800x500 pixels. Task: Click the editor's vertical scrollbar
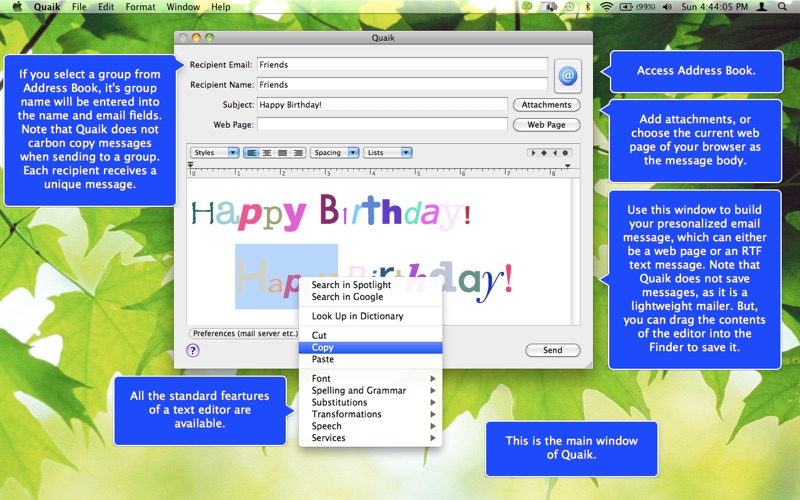pos(576,252)
